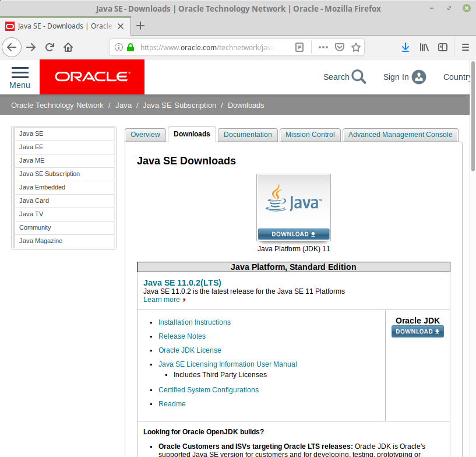This screenshot has height=457, width=476.
Task: Select Java Card in the sidebar
Action: 64,201
